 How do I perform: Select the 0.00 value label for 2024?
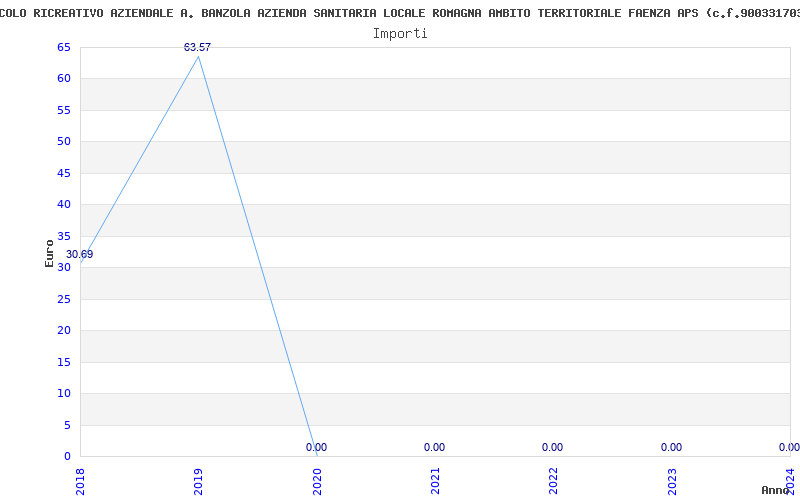point(789,447)
